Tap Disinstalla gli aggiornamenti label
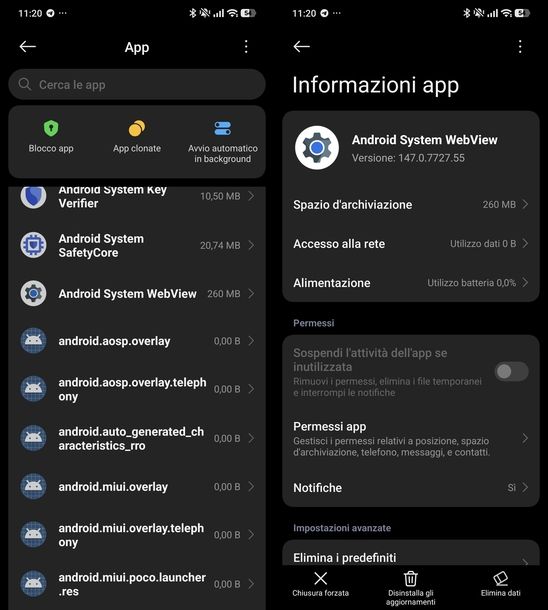This screenshot has width=548, height=610. [x=411, y=598]
